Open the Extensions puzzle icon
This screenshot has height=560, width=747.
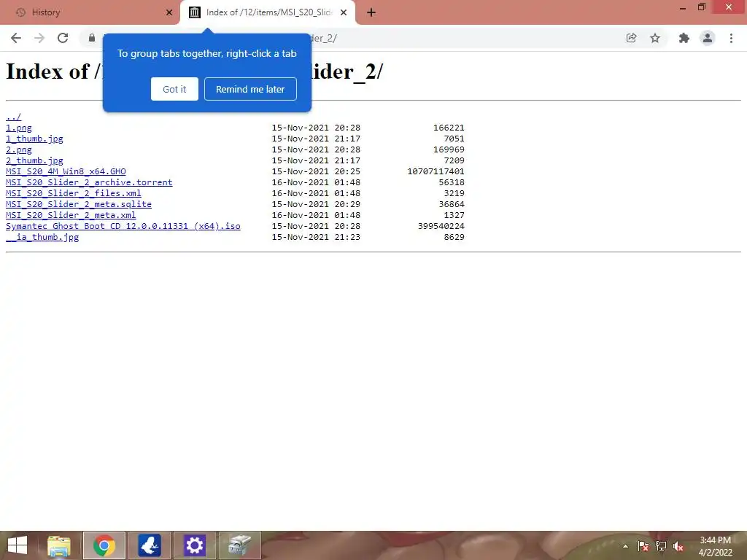point(684,38)
